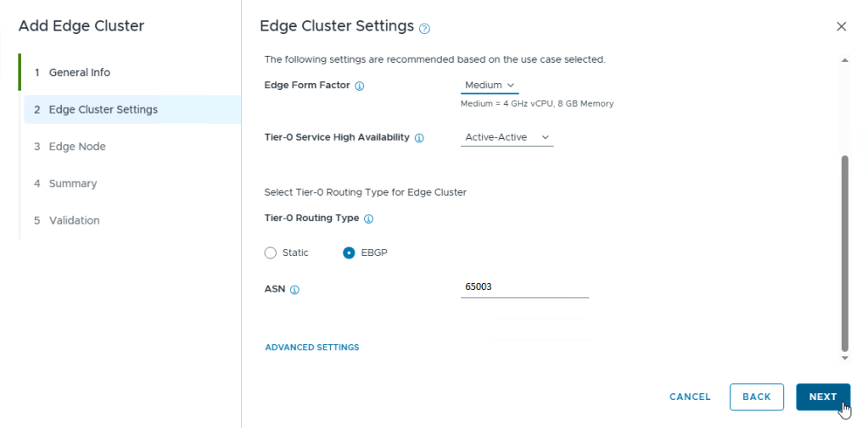The width and height of the screenshot is (868, 428).
Task: Click the Back button
Action: [x=756, y=397]
